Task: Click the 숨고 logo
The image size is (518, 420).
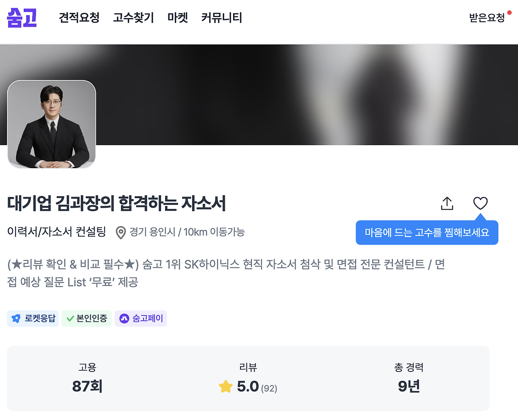Action: tap(21, 17)
